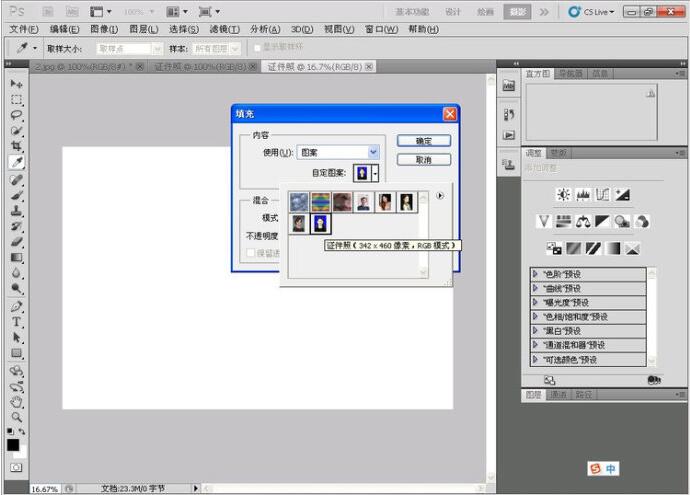Open the 使用 contents dropdown

(x=373, y=152)
